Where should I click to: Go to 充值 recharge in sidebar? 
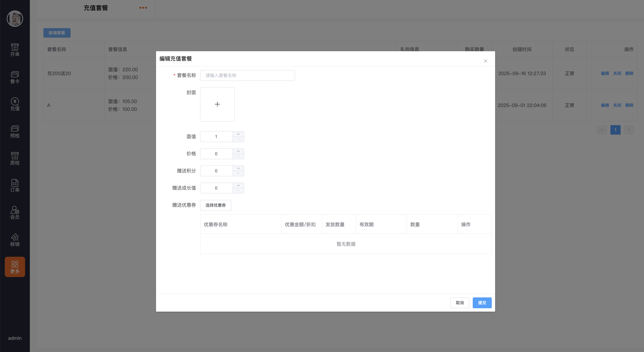click(15, 104)
